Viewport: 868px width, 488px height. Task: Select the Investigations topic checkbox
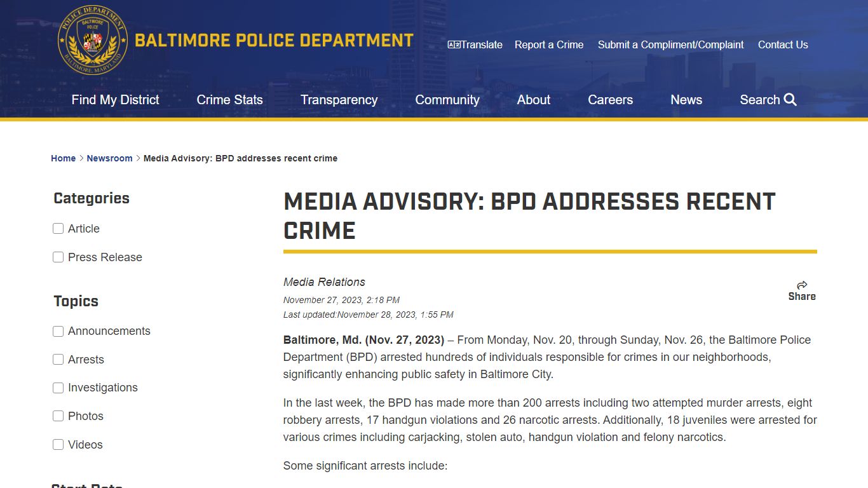[x=58, y=388]
